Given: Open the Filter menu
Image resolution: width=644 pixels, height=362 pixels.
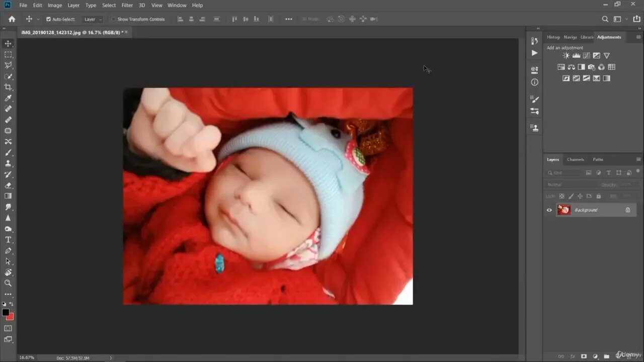Looking at the screenshot, I should [x=127, y=5].
